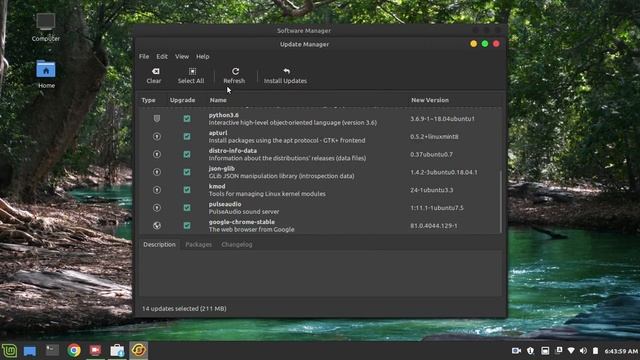Click the upgrade arrow icon for apturl
The height and width of the screenshot is (360, 640).
[157, 136]
